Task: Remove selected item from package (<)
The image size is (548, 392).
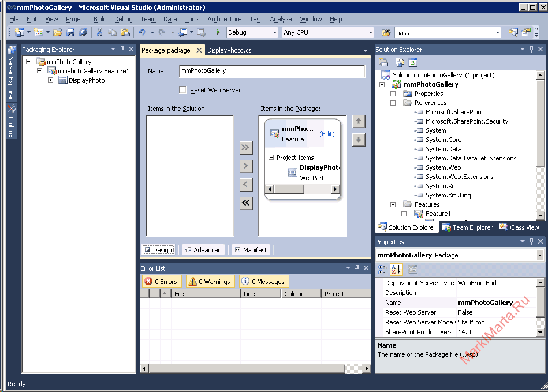Action: pos(245,185)
